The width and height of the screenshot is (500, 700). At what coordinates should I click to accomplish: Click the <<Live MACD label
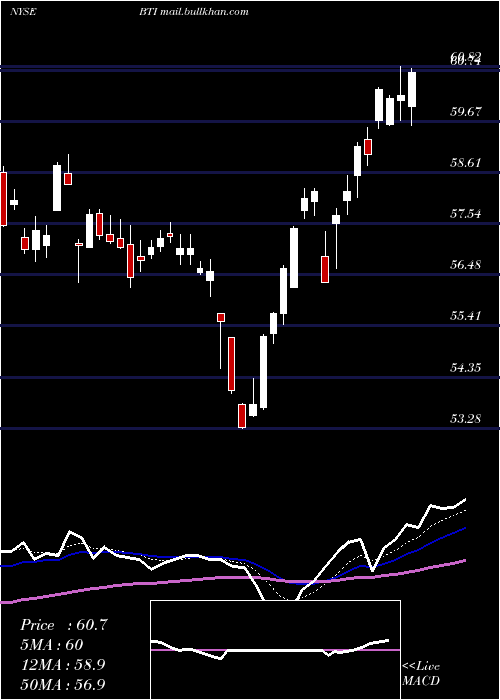[421, 673]
